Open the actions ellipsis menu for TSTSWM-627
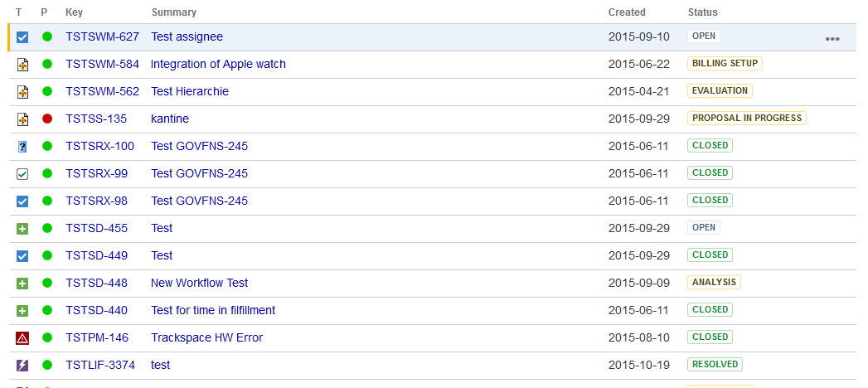Image resolution: width=868 pixels, height=388 pixels. pos(832,39)
